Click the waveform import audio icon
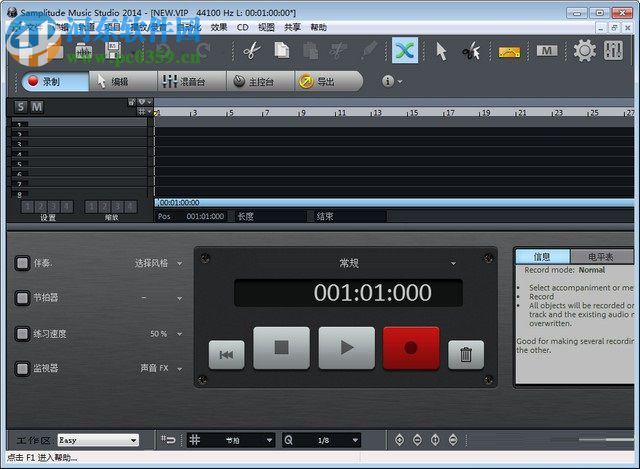The width and height of the screenshot is (640, 469). point(83,51)
